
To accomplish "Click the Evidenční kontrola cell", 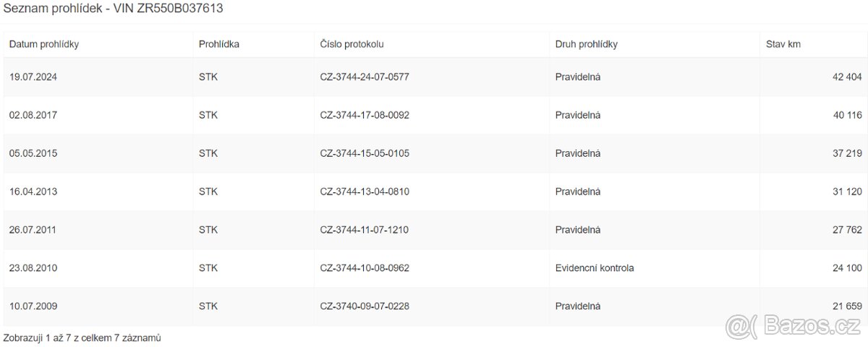I will click(x=595, y=268).
